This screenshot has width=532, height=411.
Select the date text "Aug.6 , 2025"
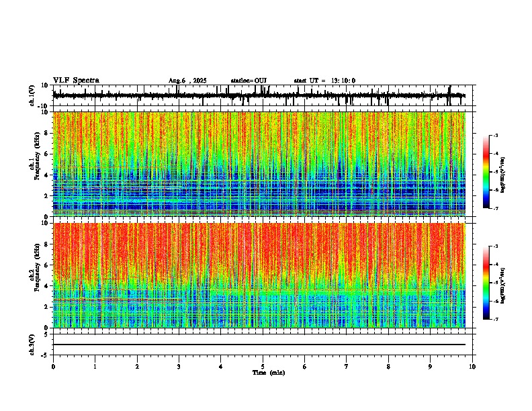pyautogui.click(x=187, y=81)
